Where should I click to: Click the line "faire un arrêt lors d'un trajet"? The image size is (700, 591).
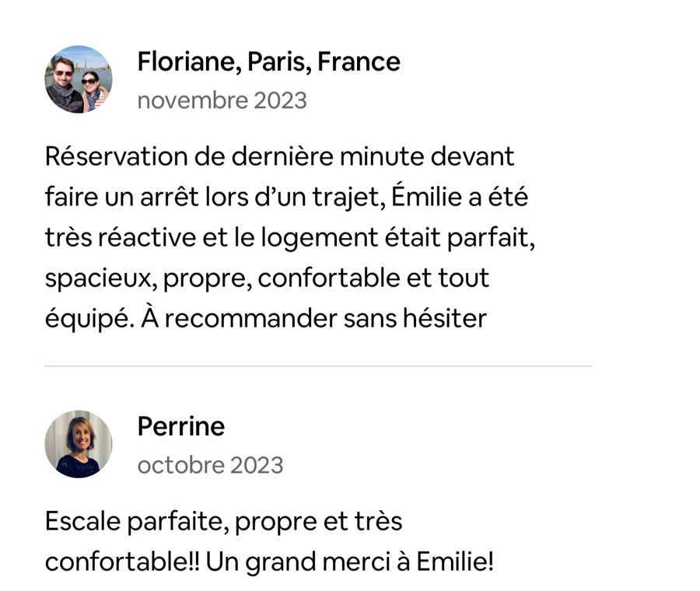(x=286, y=197)
